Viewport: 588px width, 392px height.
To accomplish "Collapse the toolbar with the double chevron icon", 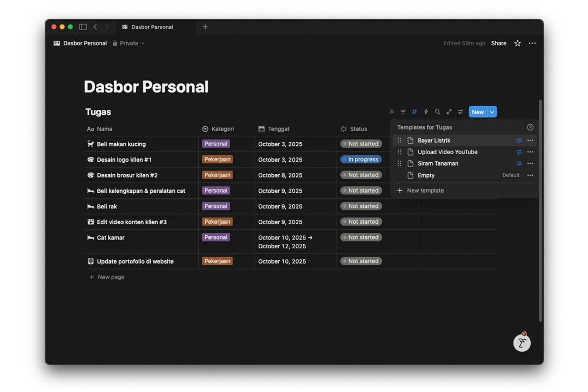I will point(391,112).
